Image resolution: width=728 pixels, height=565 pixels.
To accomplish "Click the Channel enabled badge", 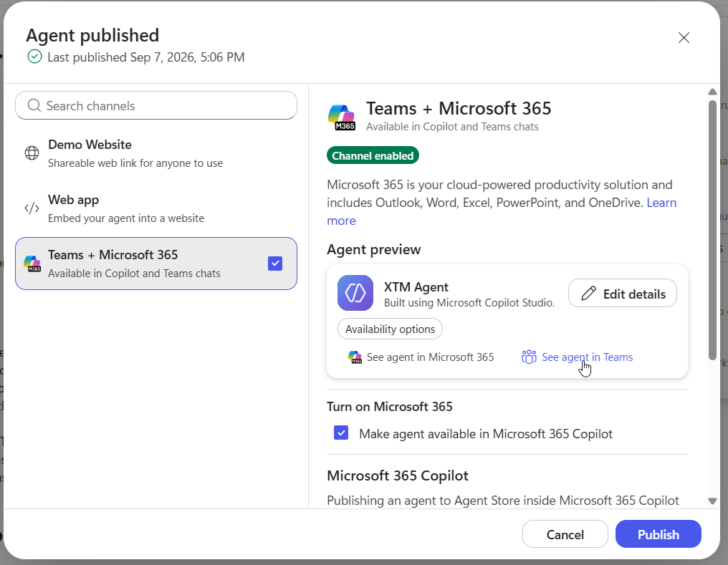I will pyautogui.click(x=373, y=155).
